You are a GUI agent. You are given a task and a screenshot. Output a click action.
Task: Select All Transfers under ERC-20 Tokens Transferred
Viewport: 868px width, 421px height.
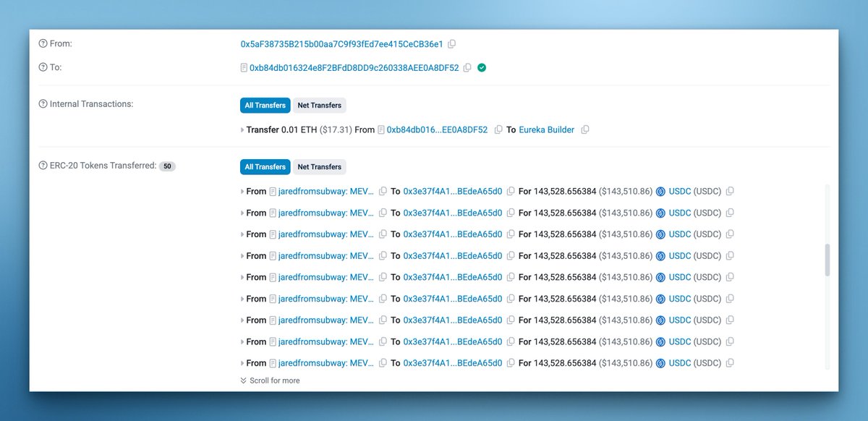pyautogui.click(x=265, y=167)
